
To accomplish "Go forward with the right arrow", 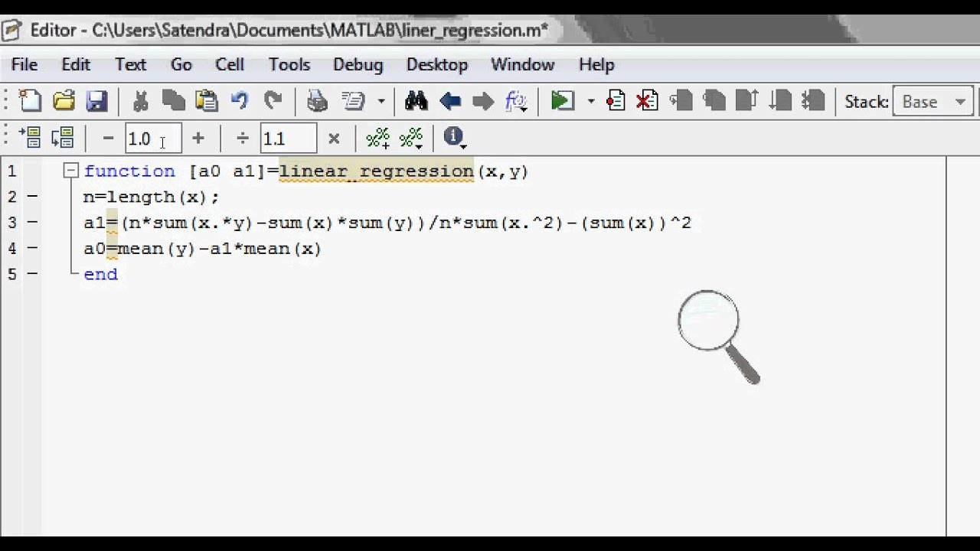I will [483, 101].
